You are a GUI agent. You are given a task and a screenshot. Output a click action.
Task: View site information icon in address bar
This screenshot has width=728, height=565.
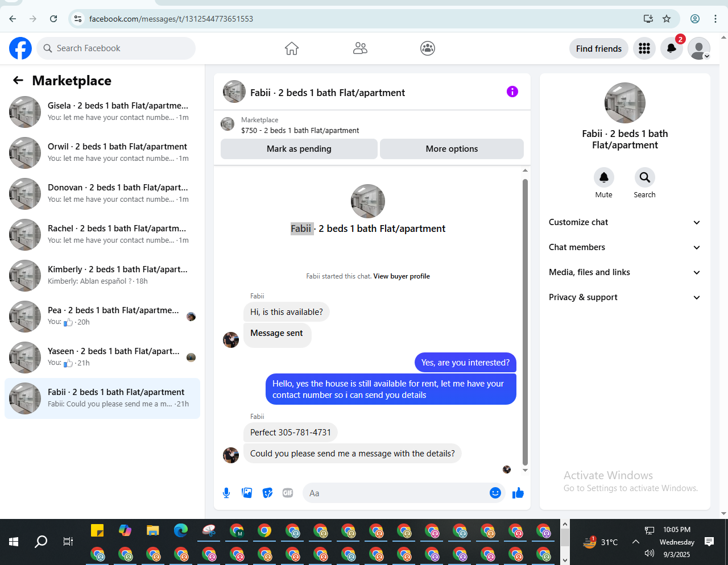coord(78,19)
